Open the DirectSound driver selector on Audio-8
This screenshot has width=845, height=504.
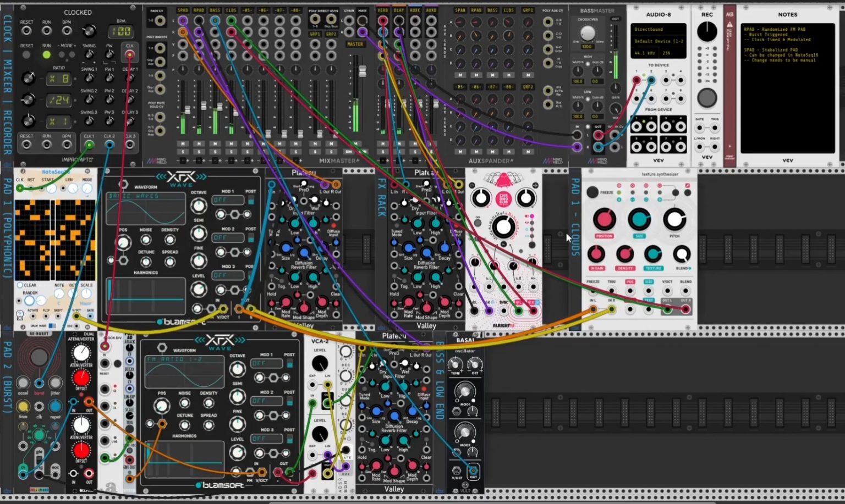[x=658, y=29]
